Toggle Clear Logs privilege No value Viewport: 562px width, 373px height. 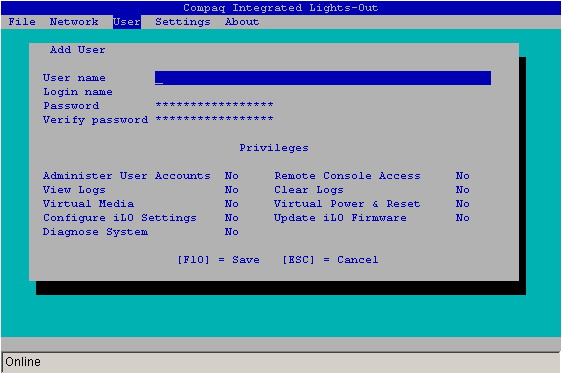click(x=462, y=190)
